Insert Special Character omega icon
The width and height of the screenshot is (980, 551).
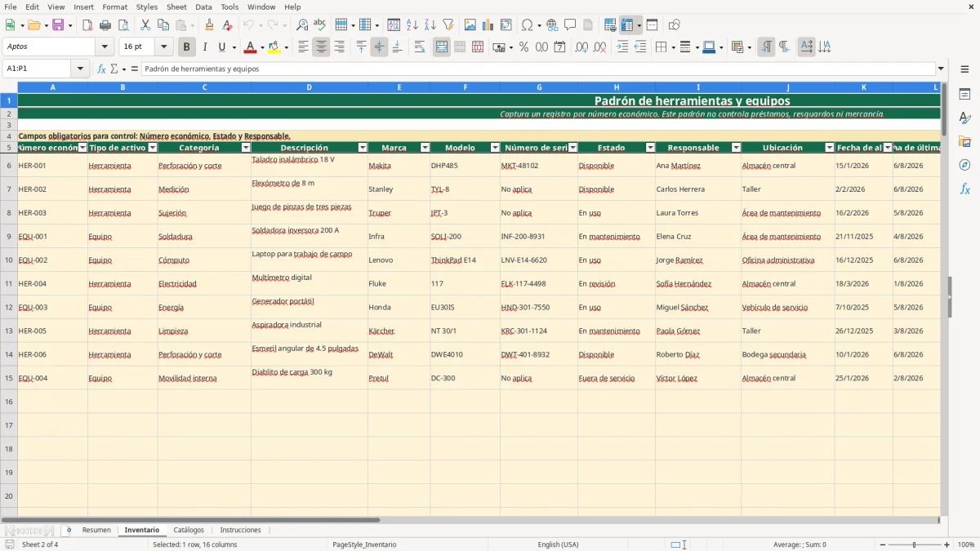pyautogui.click(x=527, y=25)
